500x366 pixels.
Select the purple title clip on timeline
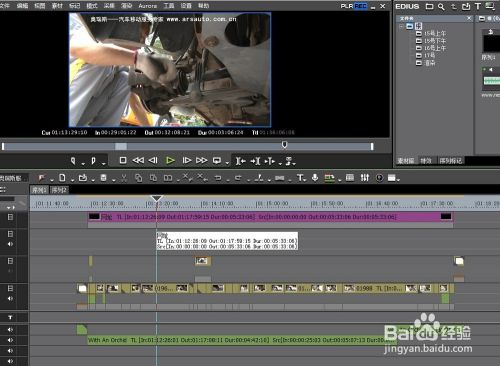pos(270,217)
